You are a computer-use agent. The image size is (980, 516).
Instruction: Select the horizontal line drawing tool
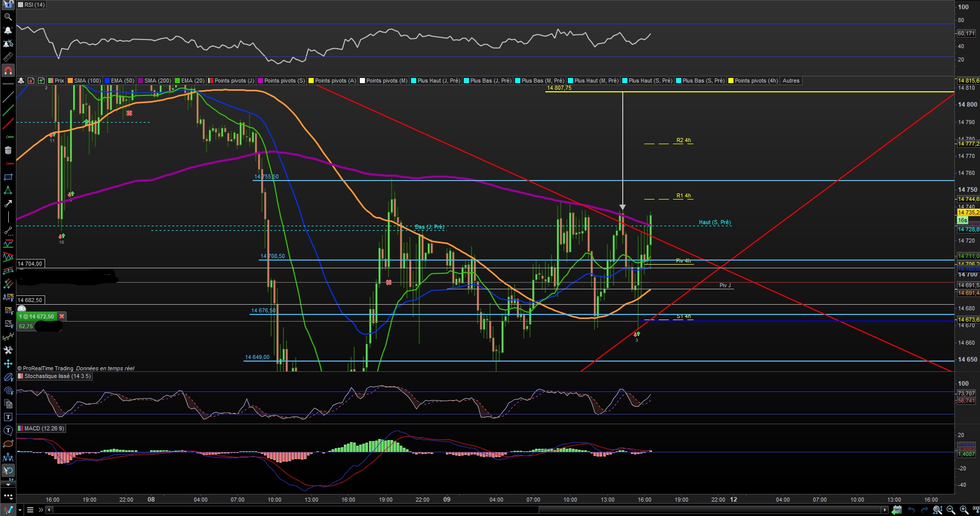point(8,84)
